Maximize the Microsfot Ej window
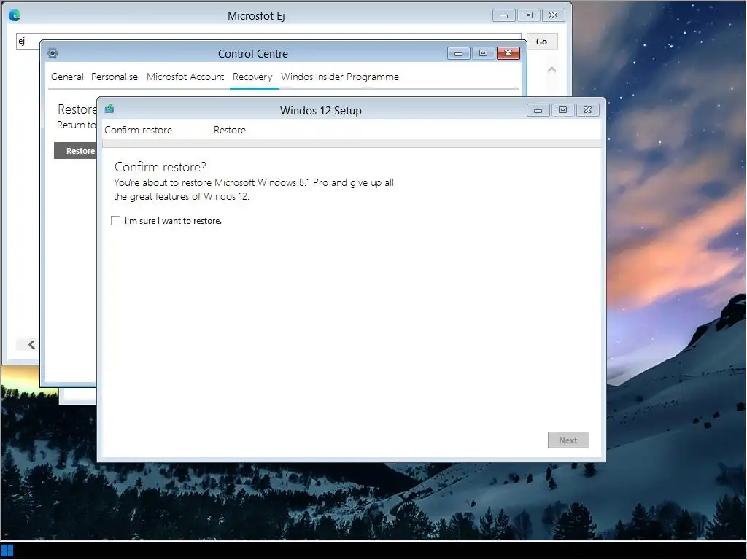Image resolution: width=747 pixels, height=560 pixels. (x=528, y=15)
